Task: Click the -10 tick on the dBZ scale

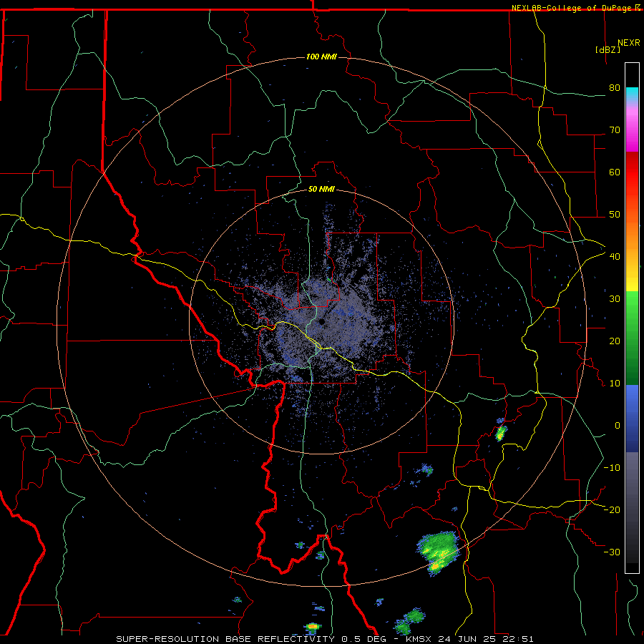Action: (x=612, y=467)
